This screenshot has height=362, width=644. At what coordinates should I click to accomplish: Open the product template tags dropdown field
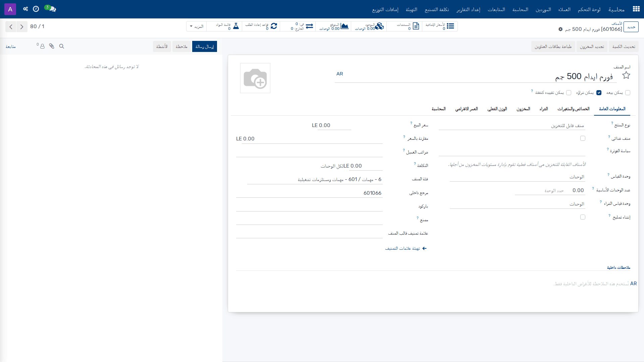[309, 234]
